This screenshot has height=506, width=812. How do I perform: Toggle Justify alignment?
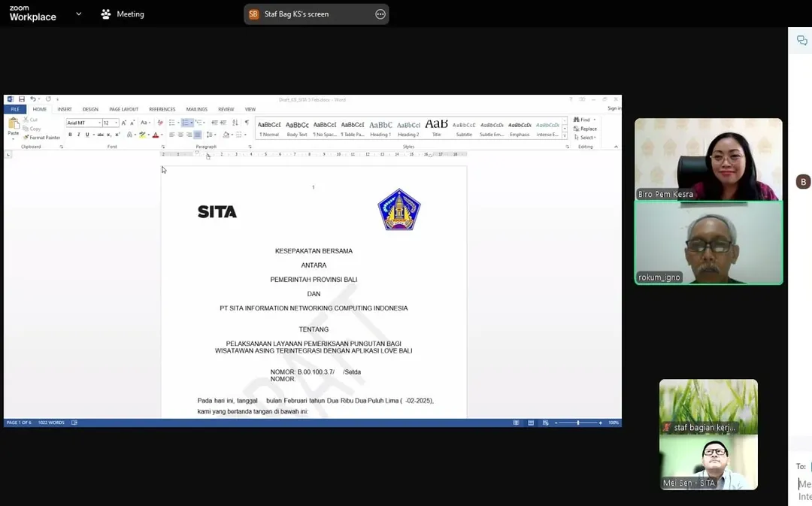(x=198, y=135)
